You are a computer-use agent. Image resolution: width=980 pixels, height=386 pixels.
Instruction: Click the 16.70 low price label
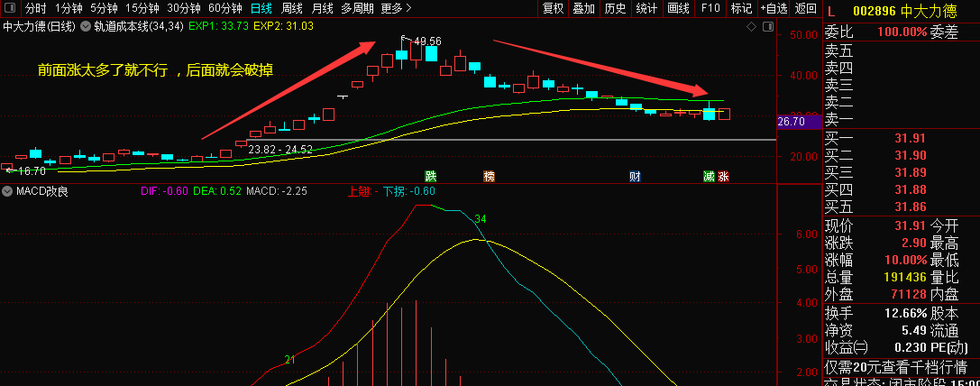[32, 170]
